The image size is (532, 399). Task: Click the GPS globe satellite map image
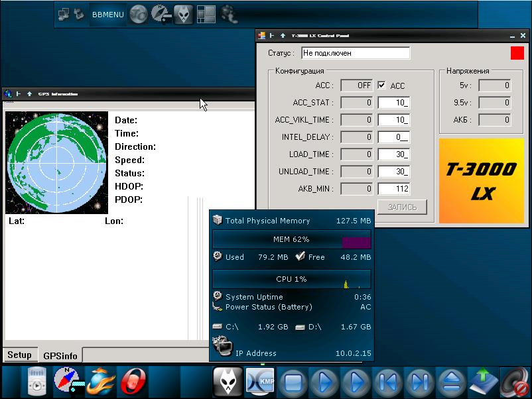(x=56, y=163)
